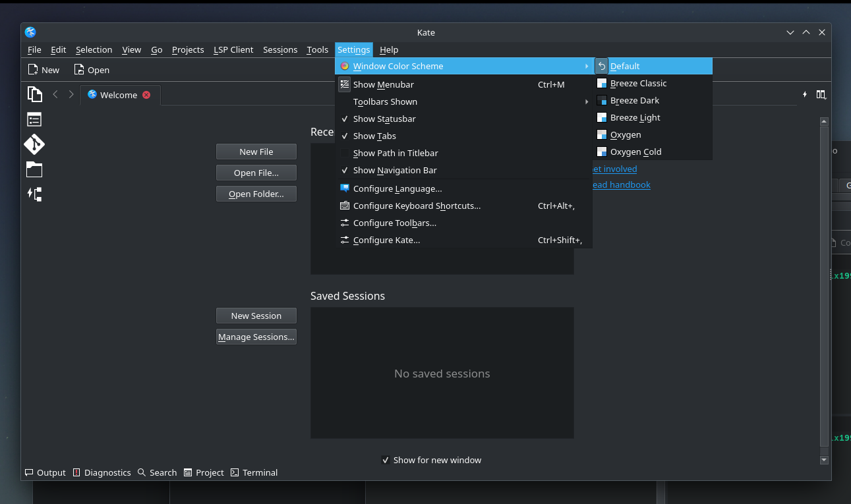Choose the Breeze Light color scheme

point(653,117)
